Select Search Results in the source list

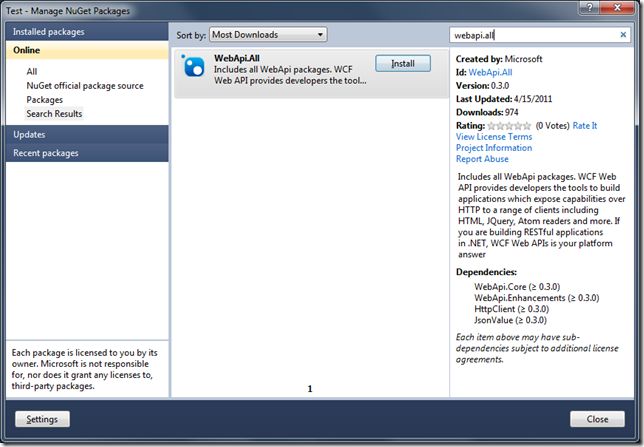54,113
